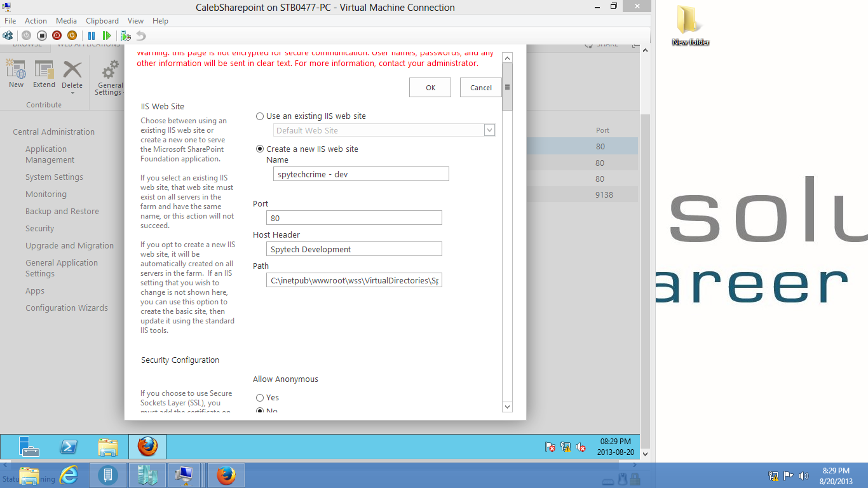Click the host volume speaker icon
This screenshot has height=488, width=868.
point(804,475)
